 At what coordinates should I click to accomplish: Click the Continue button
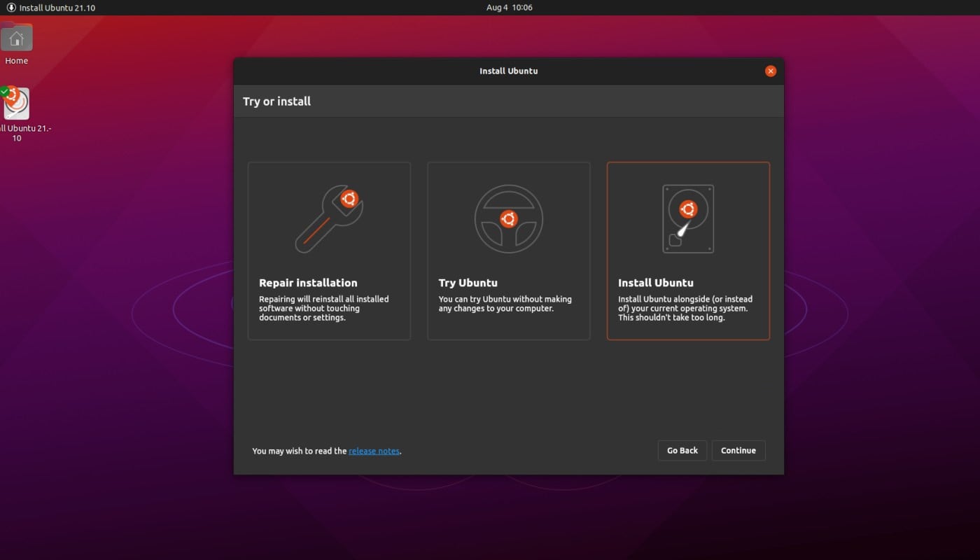tap(738, 451)
